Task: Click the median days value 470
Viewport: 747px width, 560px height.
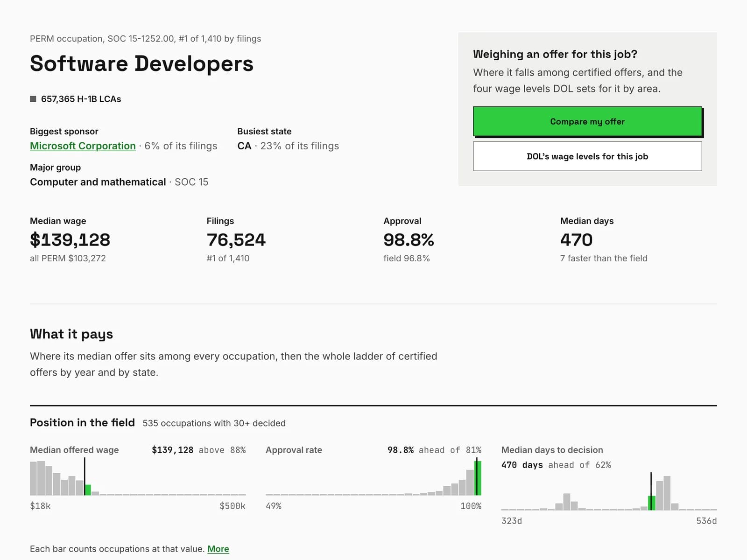Action: point(576,240)
